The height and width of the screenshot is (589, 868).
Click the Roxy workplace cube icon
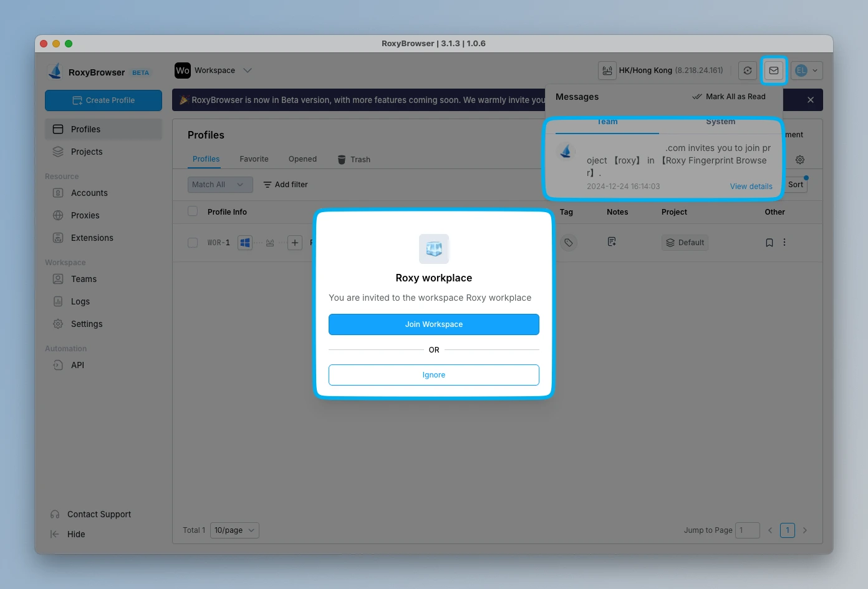(x=434, y=249)
